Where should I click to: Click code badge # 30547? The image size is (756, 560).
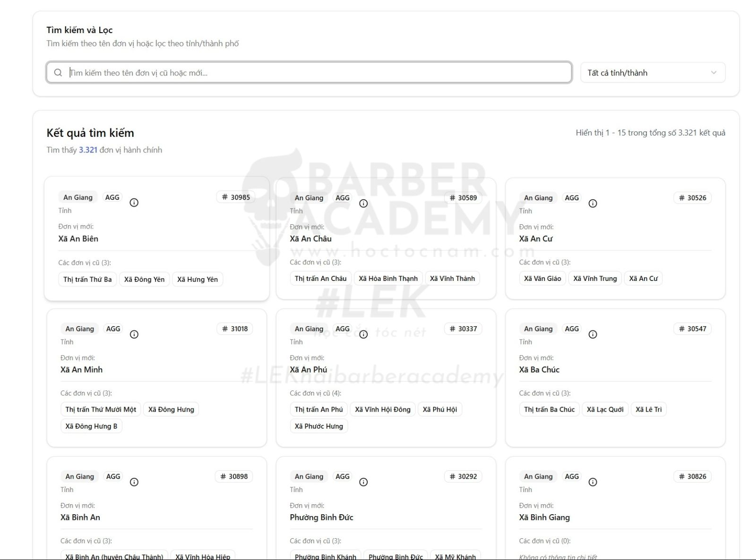tap(692, 329)
